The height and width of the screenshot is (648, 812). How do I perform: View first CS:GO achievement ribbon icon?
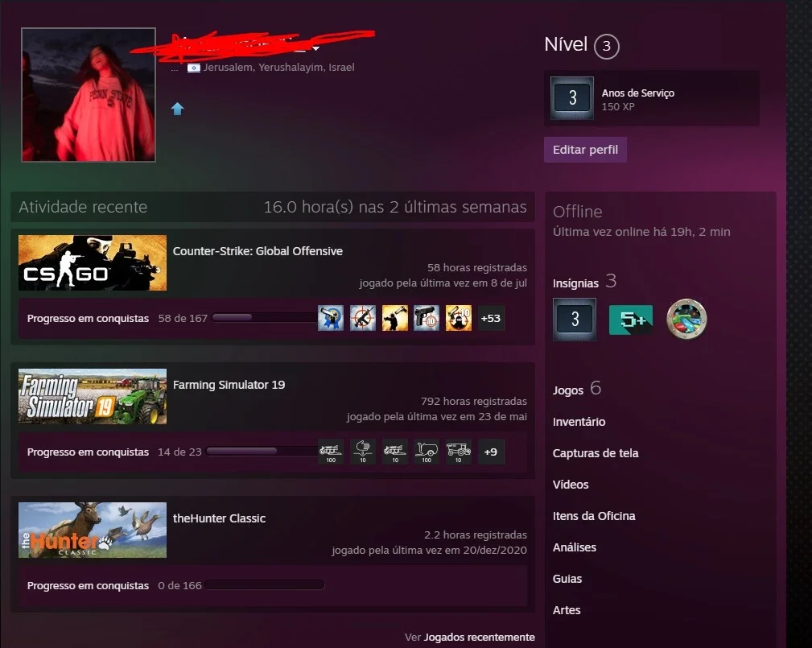click(331, 318)
